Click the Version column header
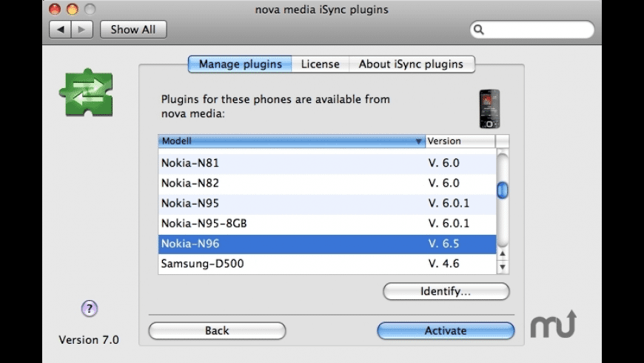Screen dimensions: 644x363 pyautogui.click(x=460, y=141)
